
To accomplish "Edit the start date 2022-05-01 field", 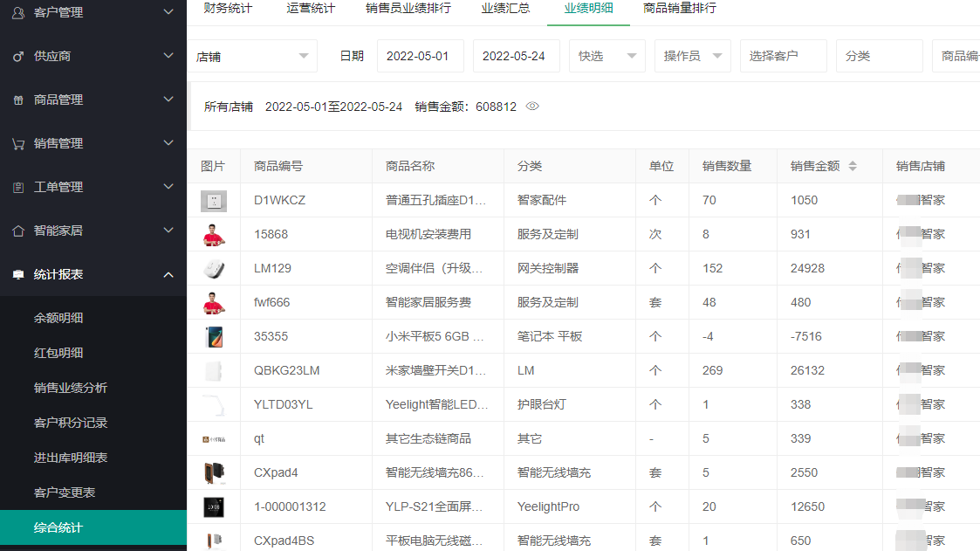I will tap(421, 56).
